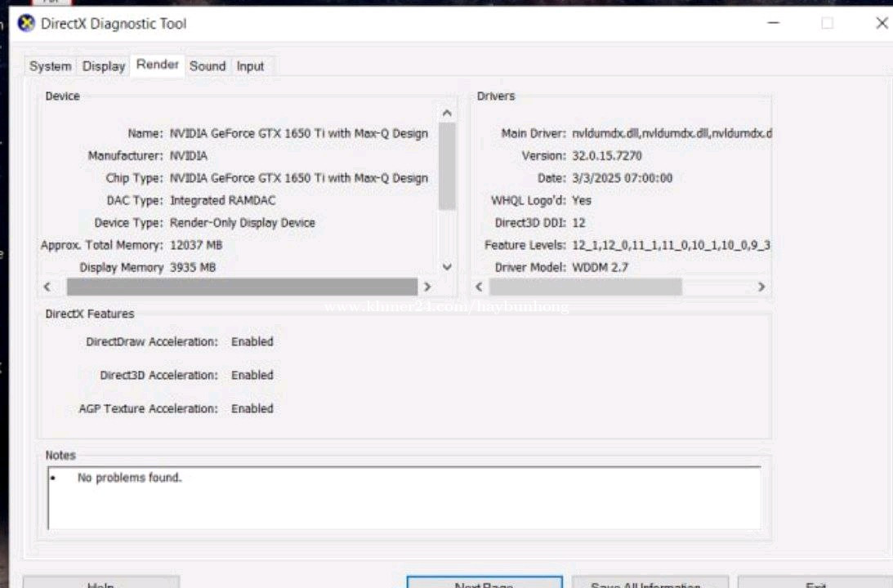Maximize the DirectX Diagnostic Tool window
This screenshot has width=893, height=588.
[828, 23]
